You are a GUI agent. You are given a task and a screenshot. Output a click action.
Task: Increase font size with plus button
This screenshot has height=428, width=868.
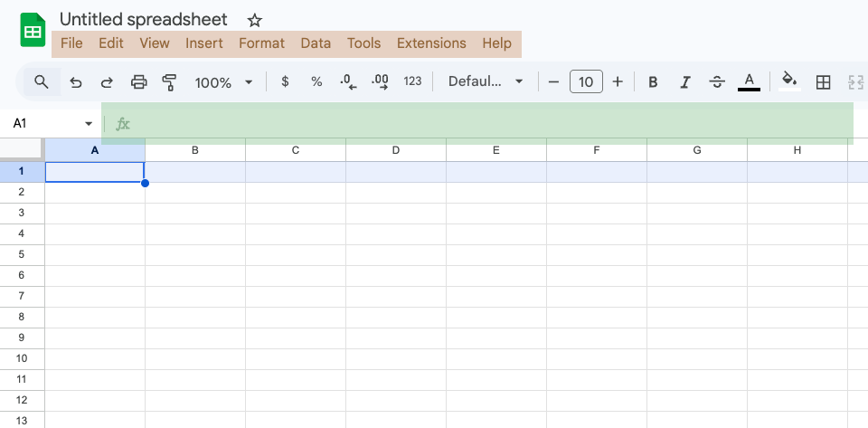tap(618, 82)
